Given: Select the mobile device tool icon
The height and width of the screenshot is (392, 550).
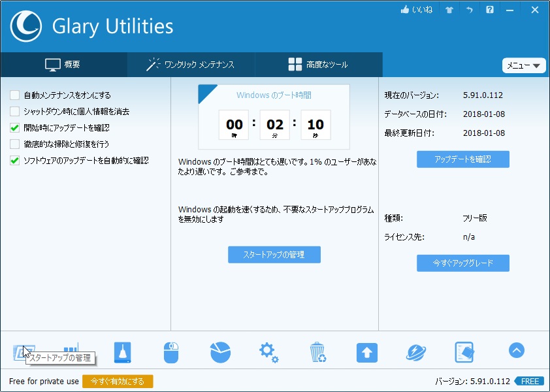Looking at the screenshot, I should [x=464, y=351].
